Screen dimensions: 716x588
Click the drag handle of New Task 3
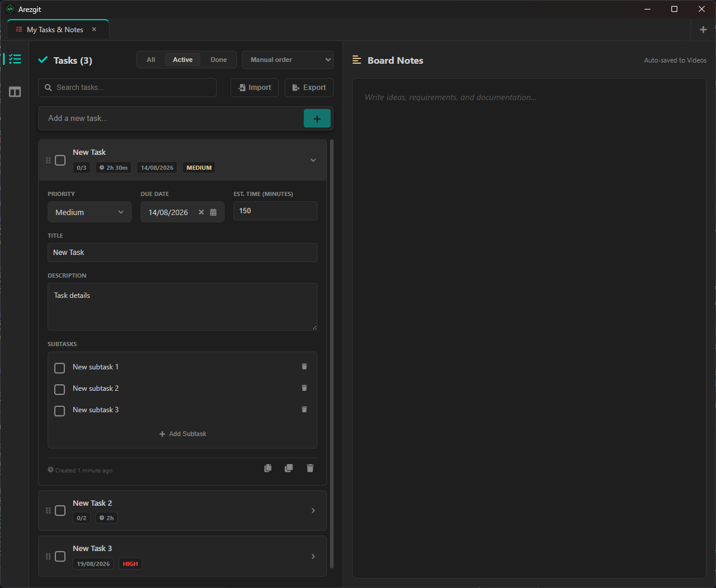(48, 556)
